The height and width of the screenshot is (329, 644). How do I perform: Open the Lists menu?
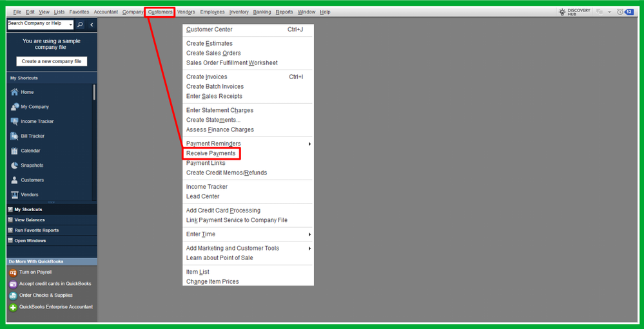pos(59,12)
